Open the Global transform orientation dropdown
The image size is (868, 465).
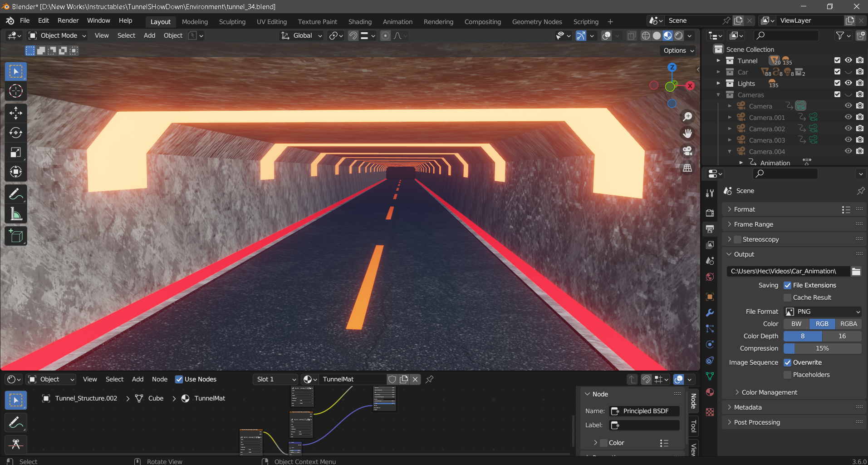point(301,36)
